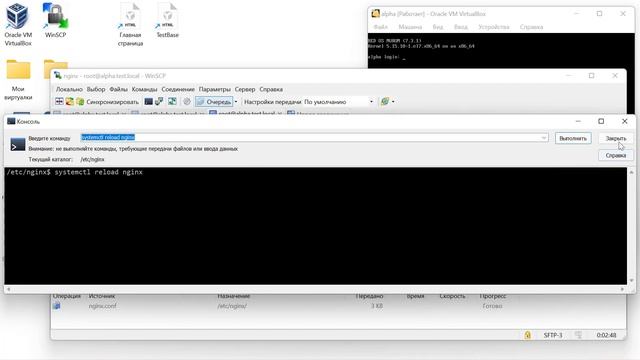
Task: Open the Локально menu in WinSCP
Action: [x=69, y=89]
